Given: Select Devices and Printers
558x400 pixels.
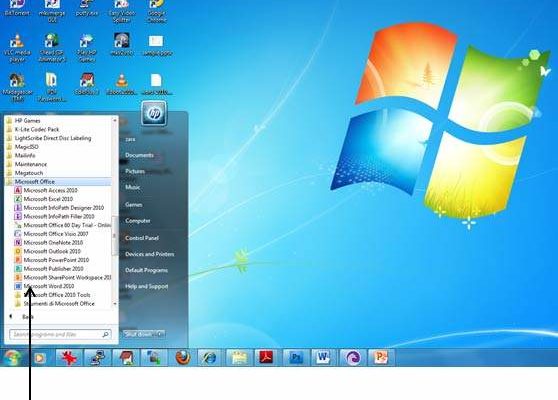Looking at the screenshot, I should [149, 254].
